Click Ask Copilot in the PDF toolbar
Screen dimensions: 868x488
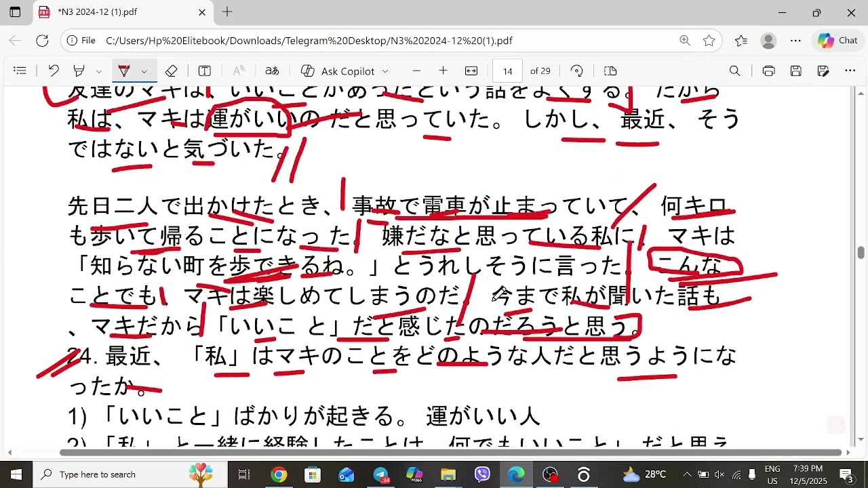coord(338,71)
